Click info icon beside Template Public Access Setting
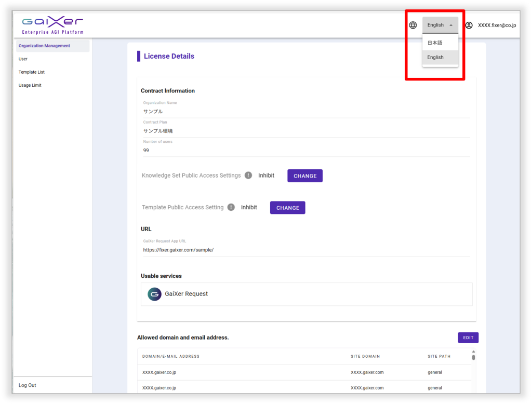The image size is (532, 404). click(231, 208)
